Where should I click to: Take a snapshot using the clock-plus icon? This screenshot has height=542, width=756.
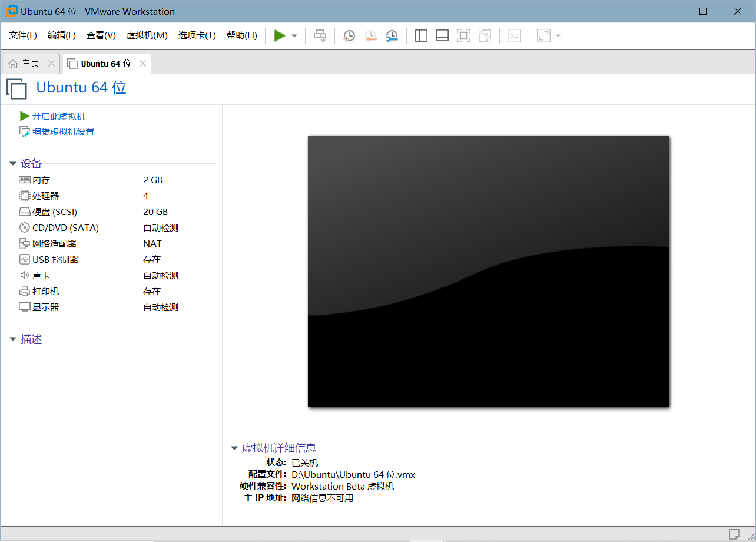point(349,36)
